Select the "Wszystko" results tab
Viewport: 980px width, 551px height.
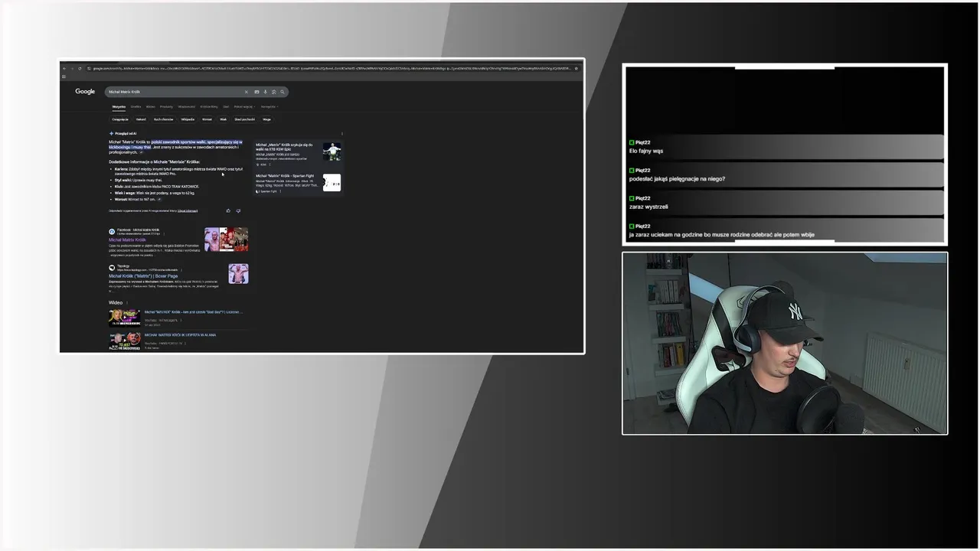(x=119, y=107)
